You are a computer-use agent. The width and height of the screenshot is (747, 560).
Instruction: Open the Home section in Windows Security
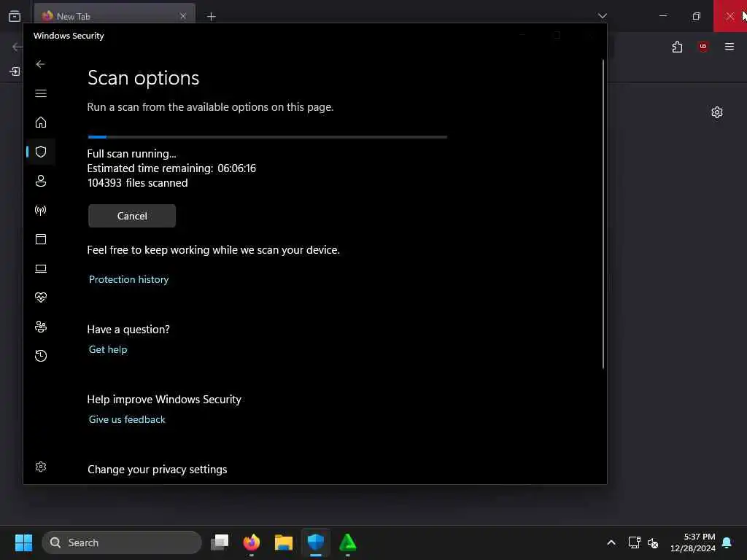click(x=41, y=122)
